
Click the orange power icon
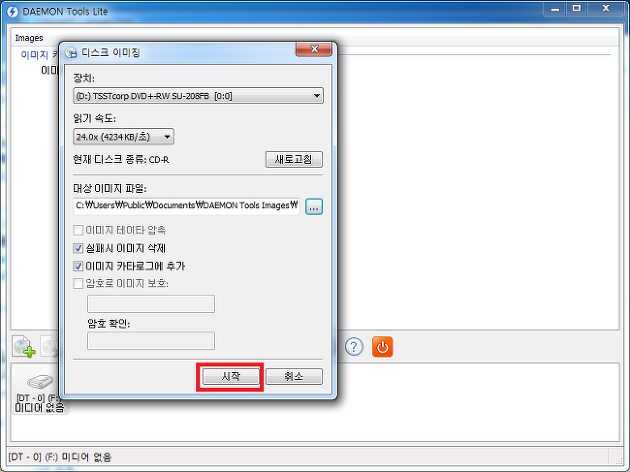[x=382, y=347]
